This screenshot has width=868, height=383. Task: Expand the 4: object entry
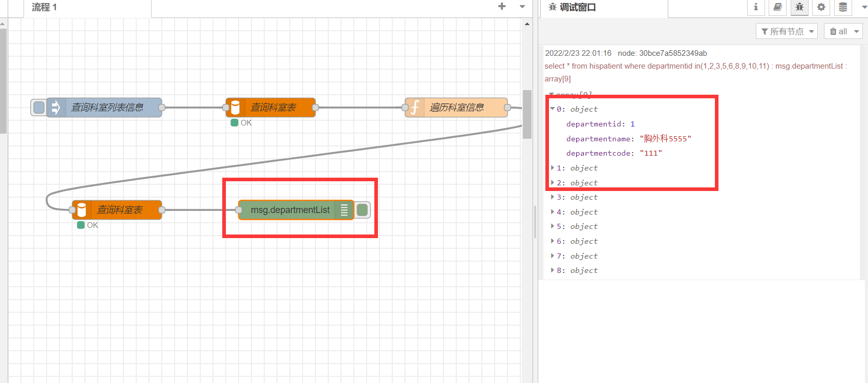click(x=553, y=212)
